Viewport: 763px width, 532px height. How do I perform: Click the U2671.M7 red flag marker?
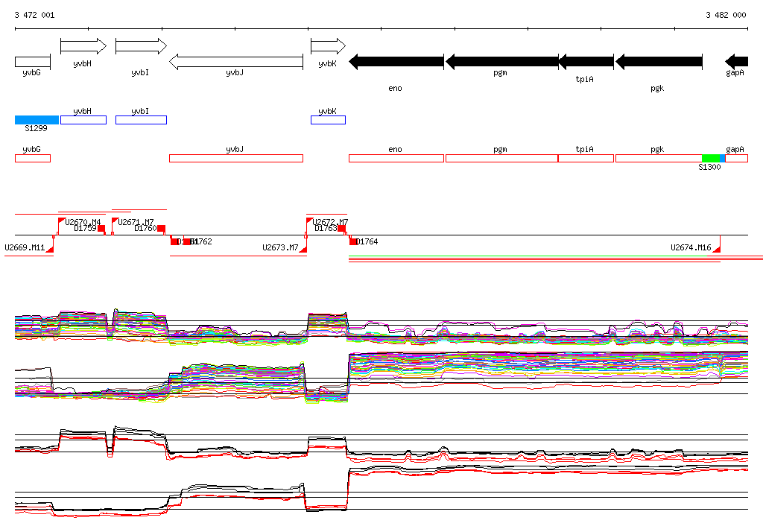click(115, 221)
